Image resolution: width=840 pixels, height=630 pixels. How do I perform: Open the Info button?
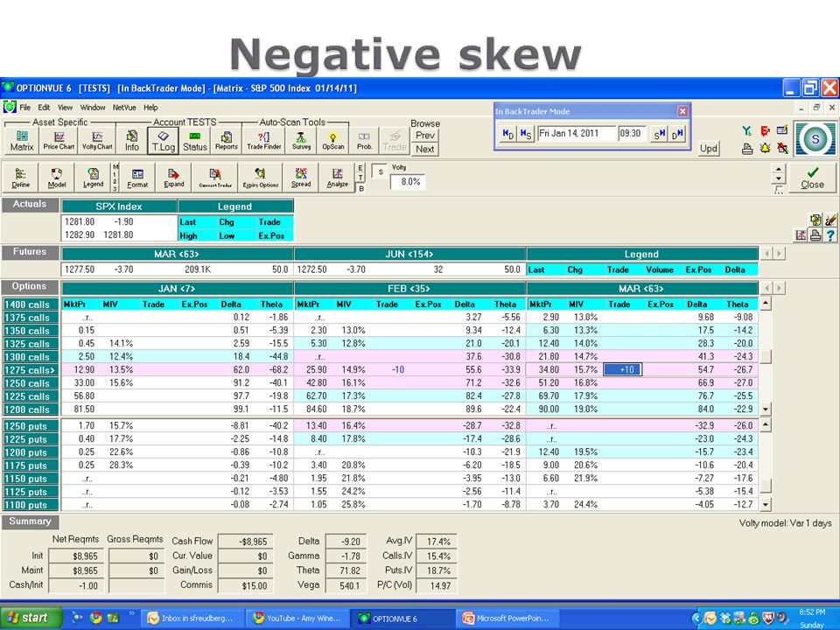tap(132, 140)
